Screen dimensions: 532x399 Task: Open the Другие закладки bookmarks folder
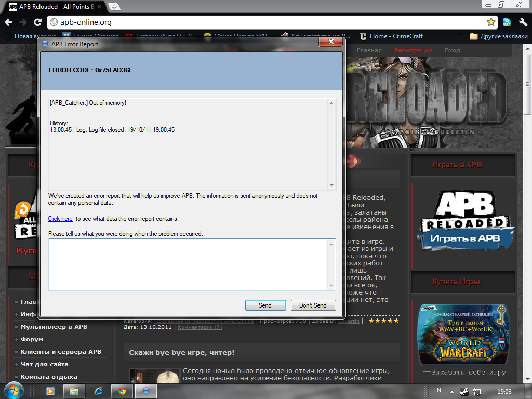(x=499, y=36)
